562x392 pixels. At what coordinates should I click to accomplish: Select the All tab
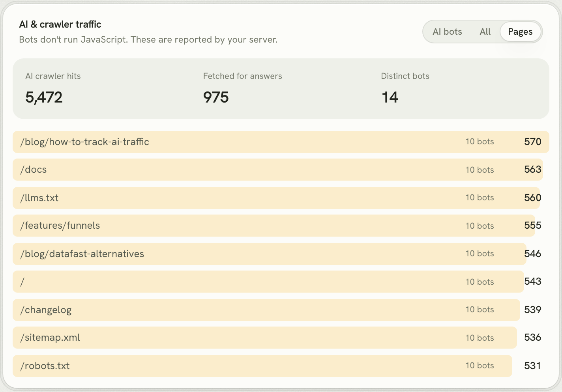click(x=485, y=32)
